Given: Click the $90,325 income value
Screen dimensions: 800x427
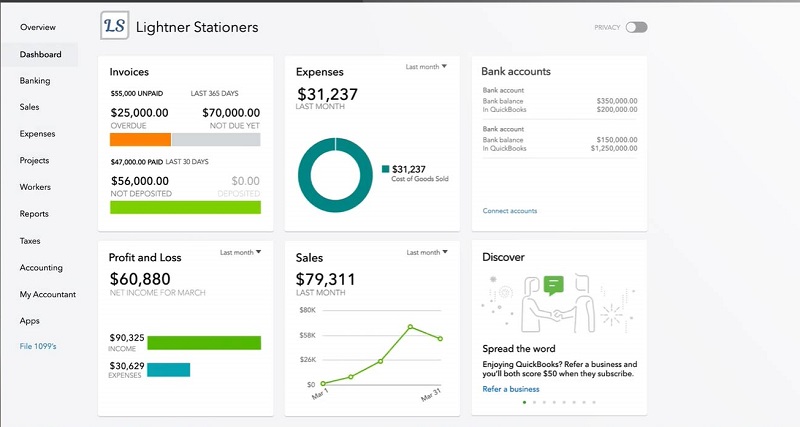Looking at the screenshot, I should pos(127,338).
